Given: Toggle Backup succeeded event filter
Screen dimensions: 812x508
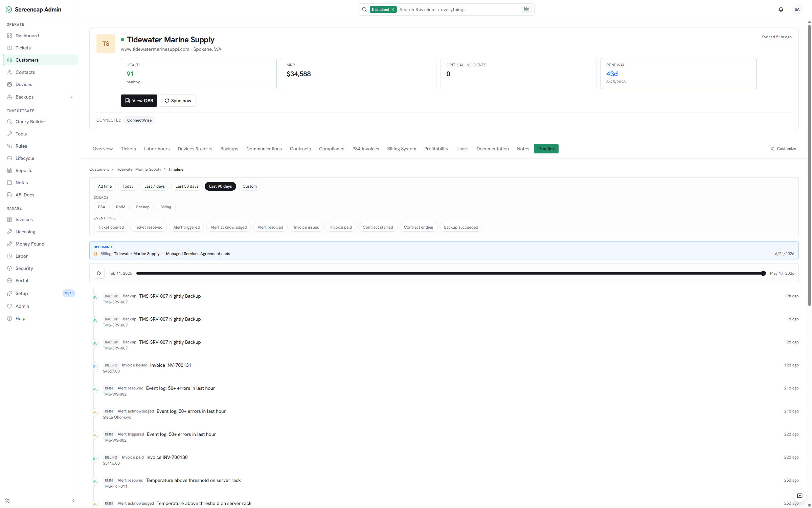Looking at the screenshot, I should coord(461,227).
